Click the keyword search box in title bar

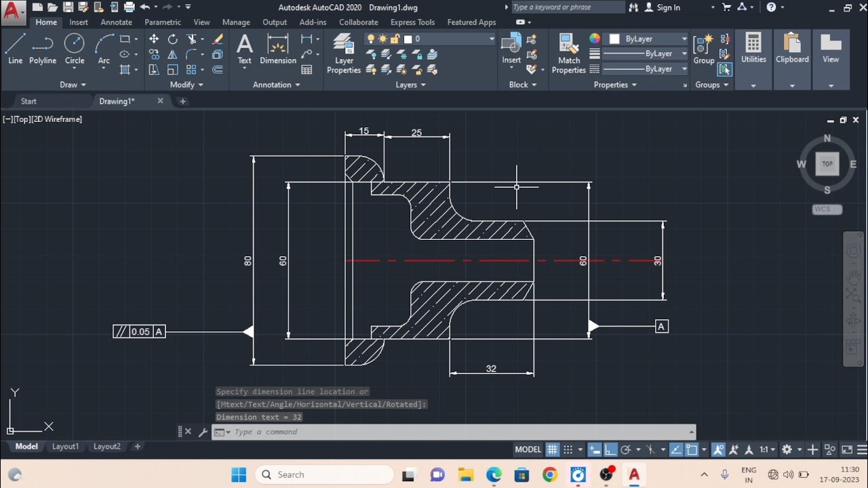point(568,7)
